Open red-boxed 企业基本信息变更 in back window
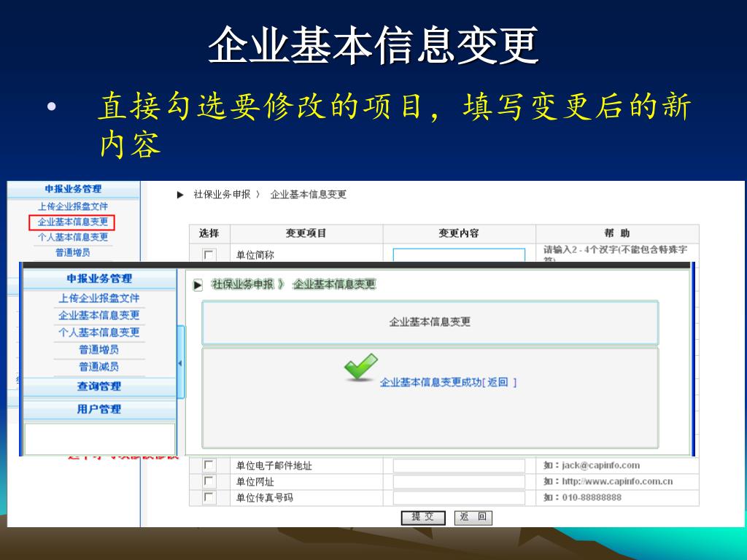 pos(72,222)
